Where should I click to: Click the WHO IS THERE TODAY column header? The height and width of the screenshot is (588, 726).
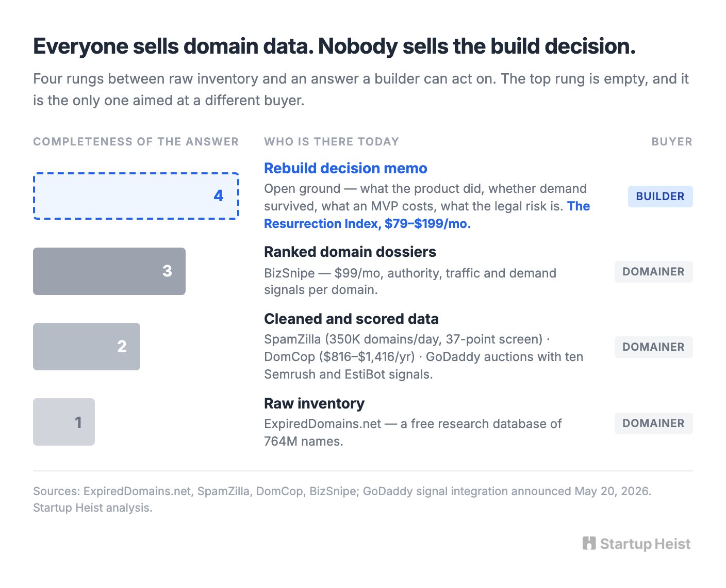pos(332,142)
